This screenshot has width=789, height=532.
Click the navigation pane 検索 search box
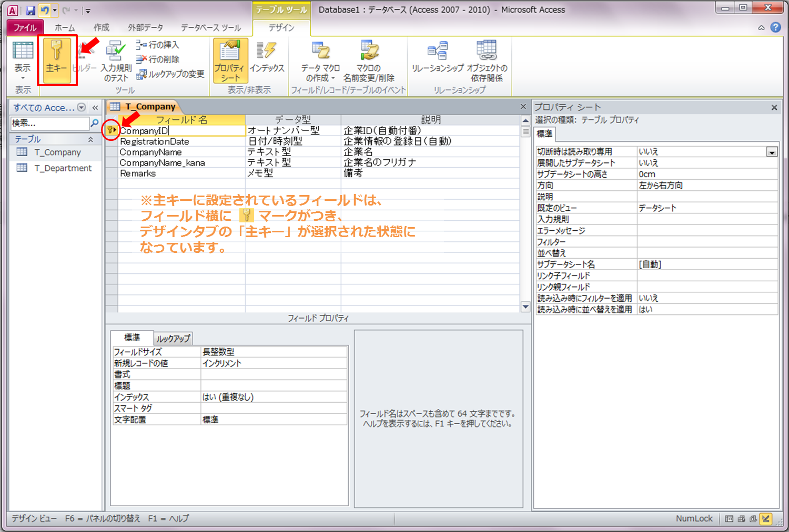click(x=50, y=123)
